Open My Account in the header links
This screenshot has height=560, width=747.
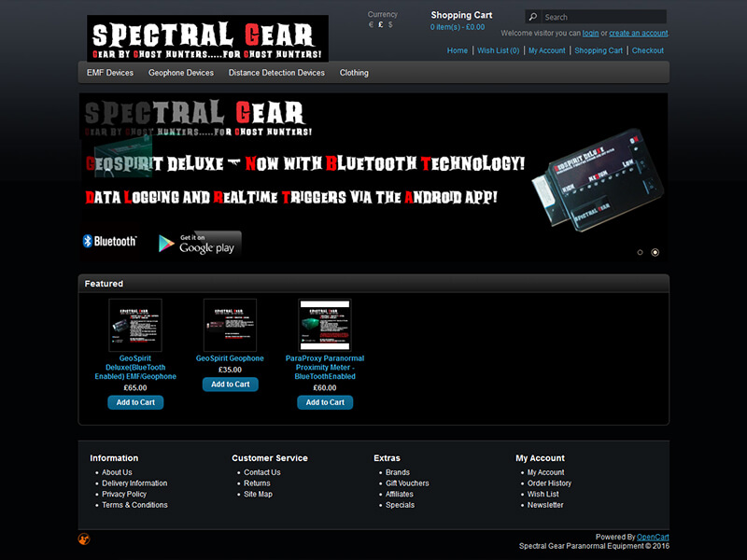pos(547,50)
